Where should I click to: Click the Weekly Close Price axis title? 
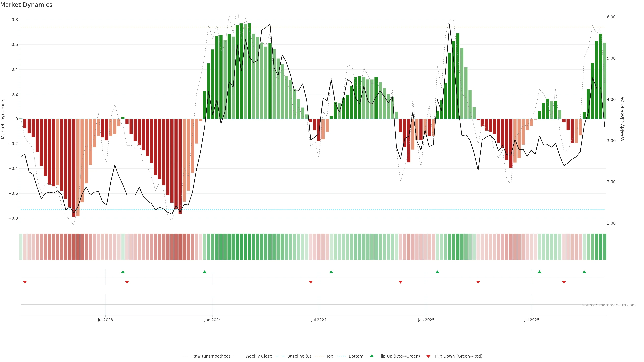622,119
